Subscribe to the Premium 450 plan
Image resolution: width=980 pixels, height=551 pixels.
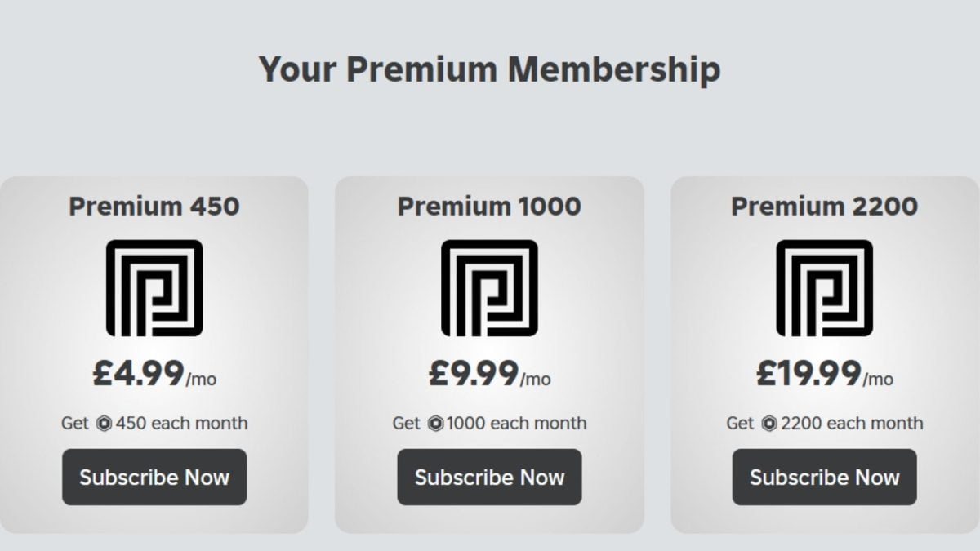tap(154, 478)
